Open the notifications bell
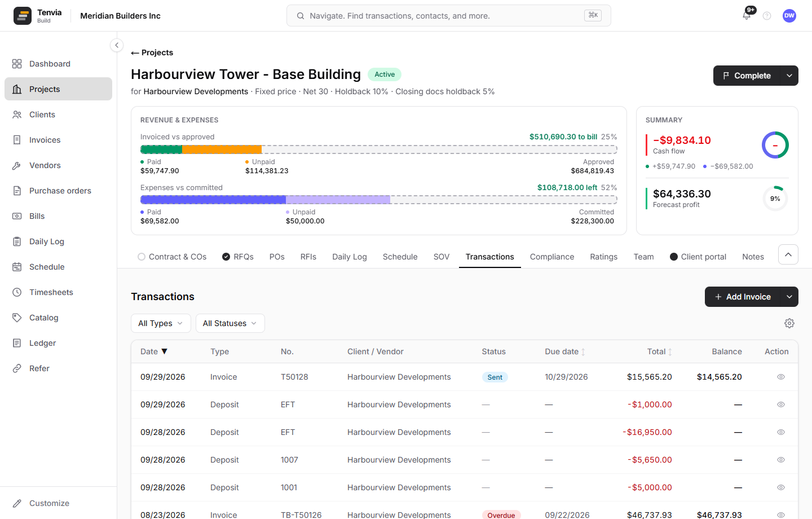 click(747, 15)
